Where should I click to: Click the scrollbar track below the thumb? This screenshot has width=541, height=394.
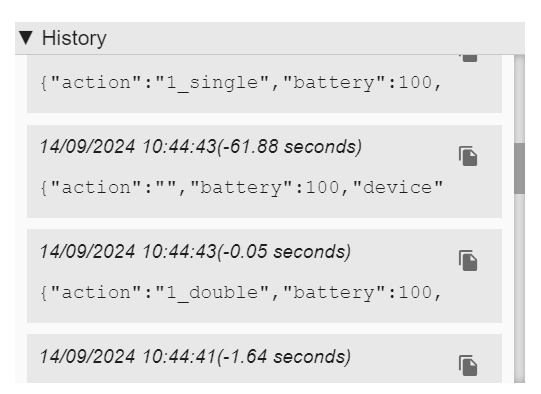[x=519, y=288]
